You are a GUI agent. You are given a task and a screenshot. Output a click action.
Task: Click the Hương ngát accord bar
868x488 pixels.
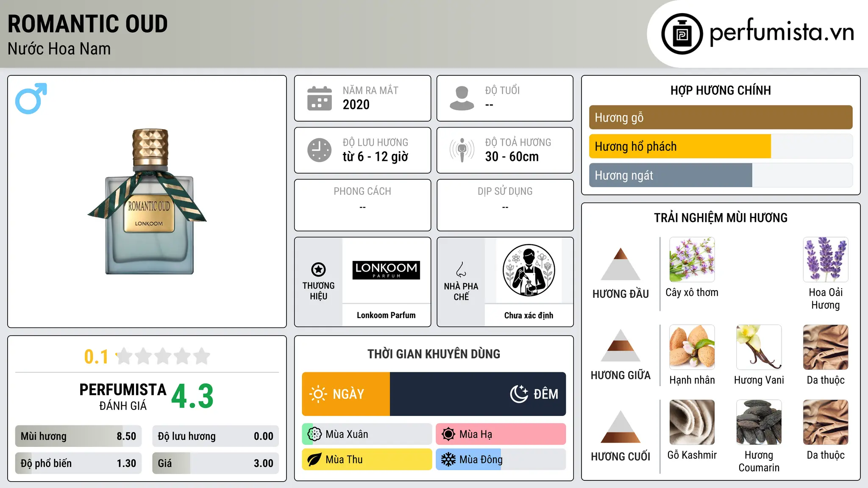point(721,175)
